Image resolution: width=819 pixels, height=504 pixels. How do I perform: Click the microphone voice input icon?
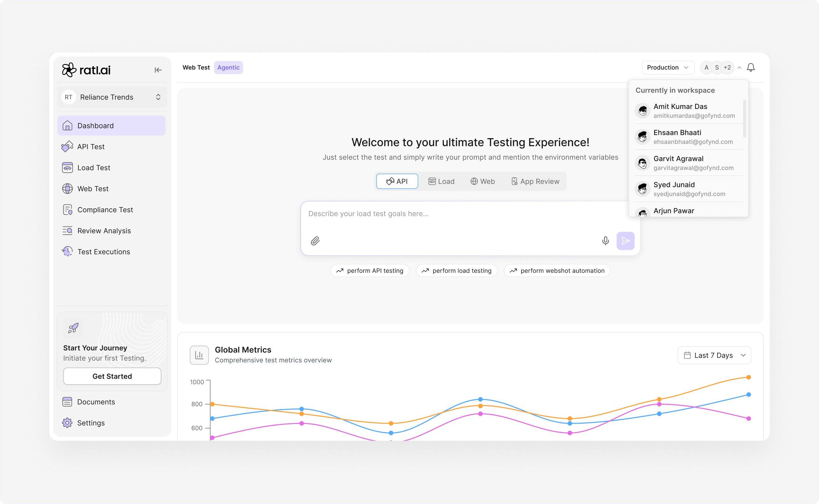coord(605,241)
